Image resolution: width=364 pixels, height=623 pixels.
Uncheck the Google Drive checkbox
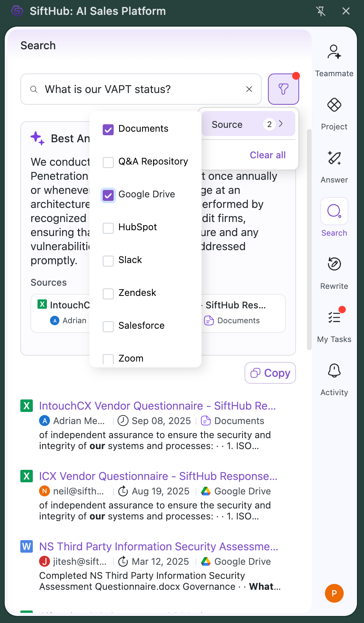pyautogui.click(x=108, y=195)
